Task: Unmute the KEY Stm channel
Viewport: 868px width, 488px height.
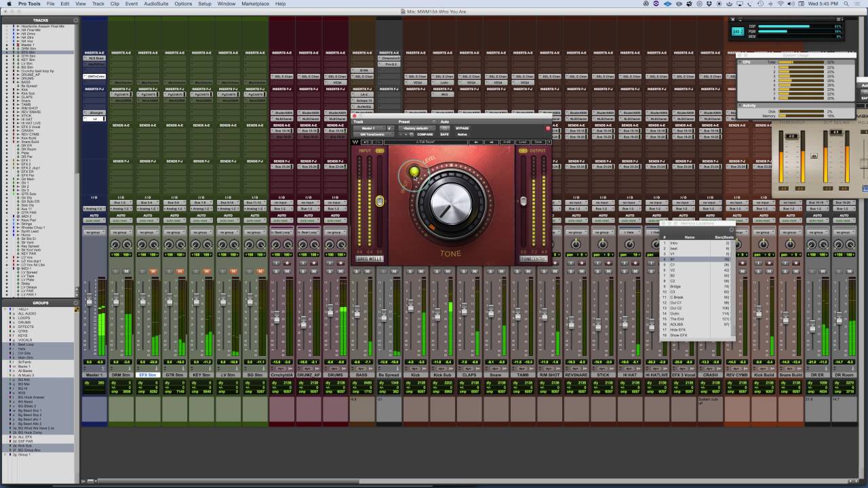Action: coord(207,271)
